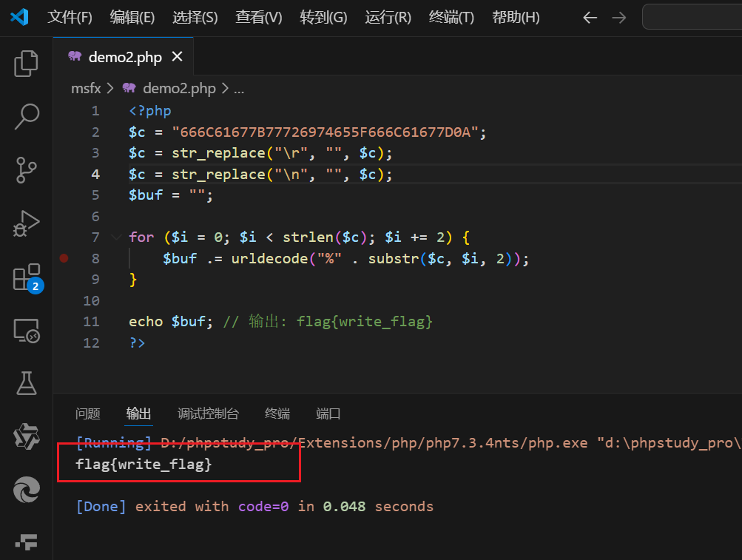Open the Testing flask icon
Viewport: 742px width, 560px height.
pyautogui.click(x=27, y=383)
